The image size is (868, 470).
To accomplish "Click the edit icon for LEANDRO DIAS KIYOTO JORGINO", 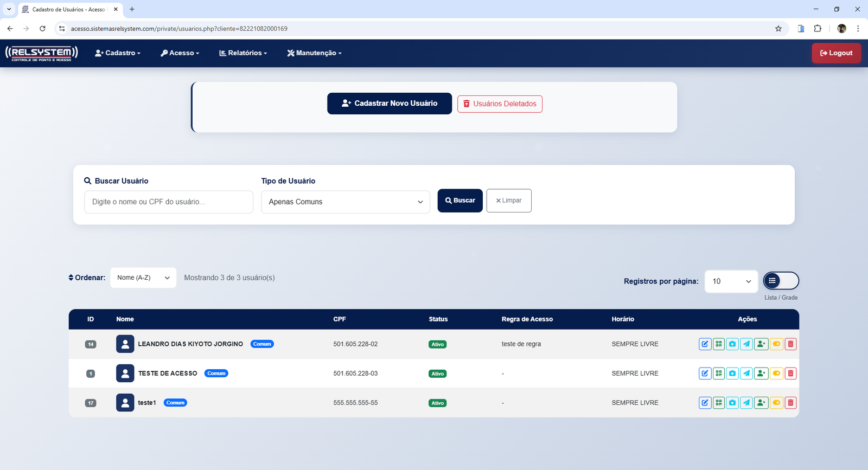I will [x=705, y=344].
